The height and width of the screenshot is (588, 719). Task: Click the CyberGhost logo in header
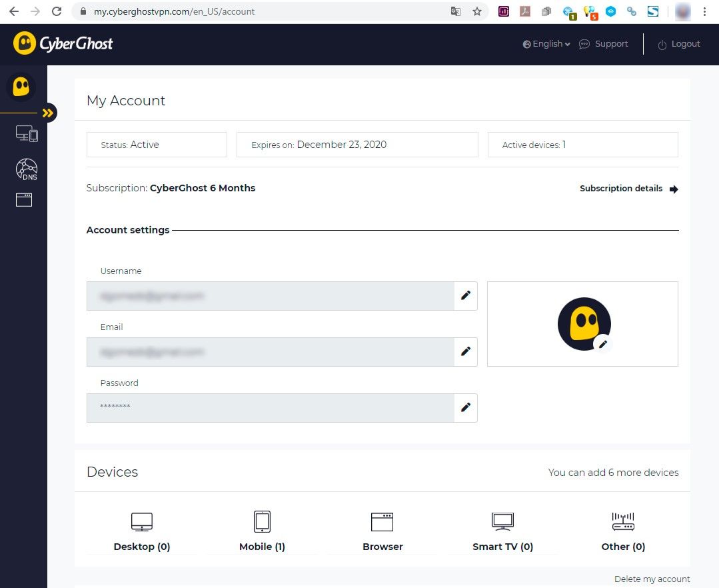63,43
